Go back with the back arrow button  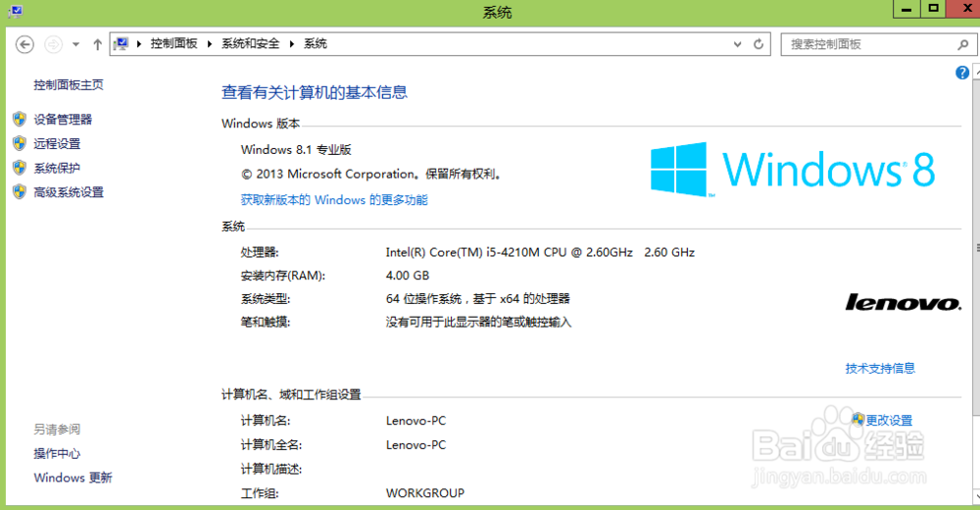click(x=24, y=44)
